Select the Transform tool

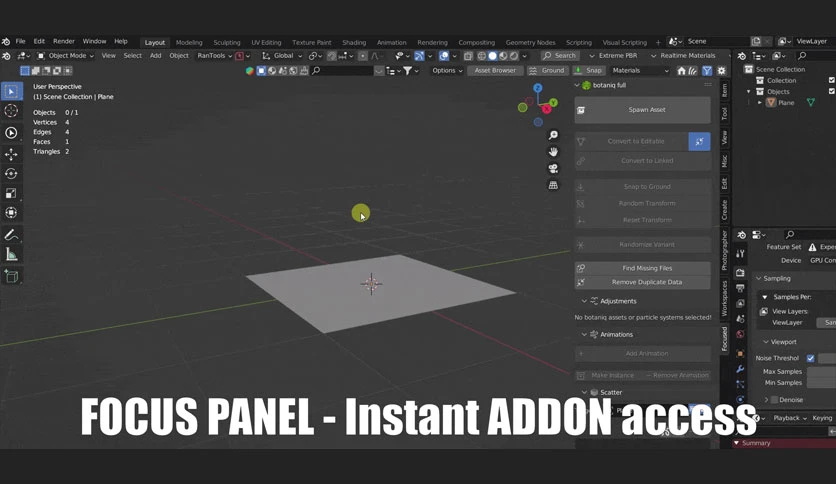11,213
